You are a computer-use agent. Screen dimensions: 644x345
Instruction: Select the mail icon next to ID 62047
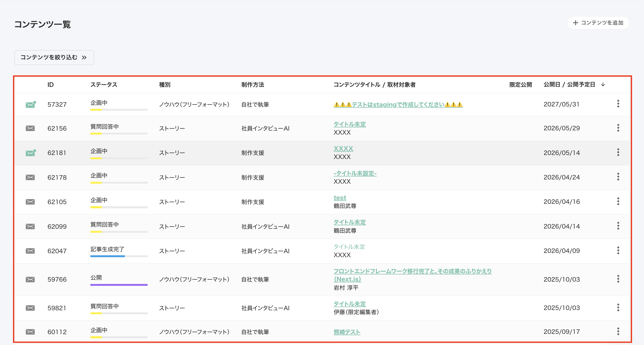point(30,251)
